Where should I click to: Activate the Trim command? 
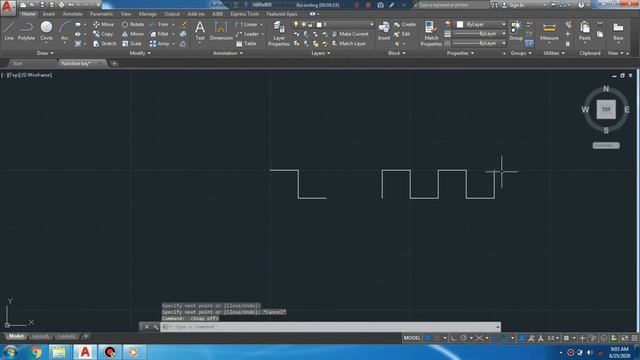[x=159, y=24]
